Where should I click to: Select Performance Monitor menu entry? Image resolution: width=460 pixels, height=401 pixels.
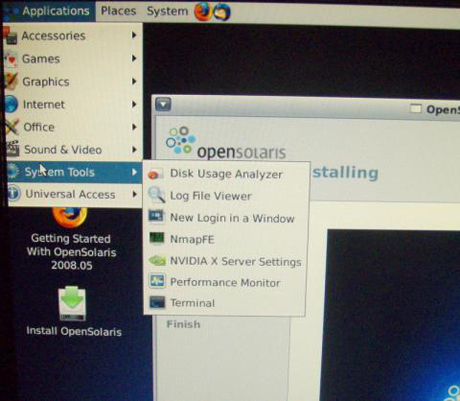click(x=225, y=282)
